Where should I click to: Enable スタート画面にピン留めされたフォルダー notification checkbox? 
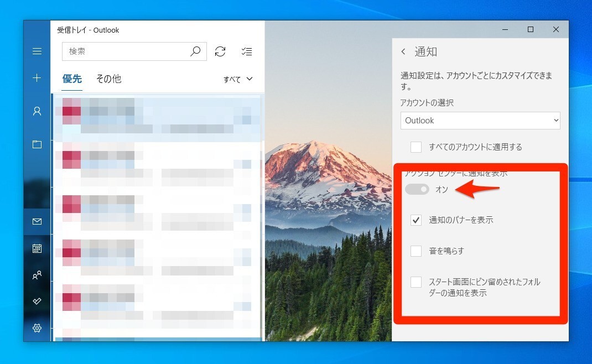(416, 282)
